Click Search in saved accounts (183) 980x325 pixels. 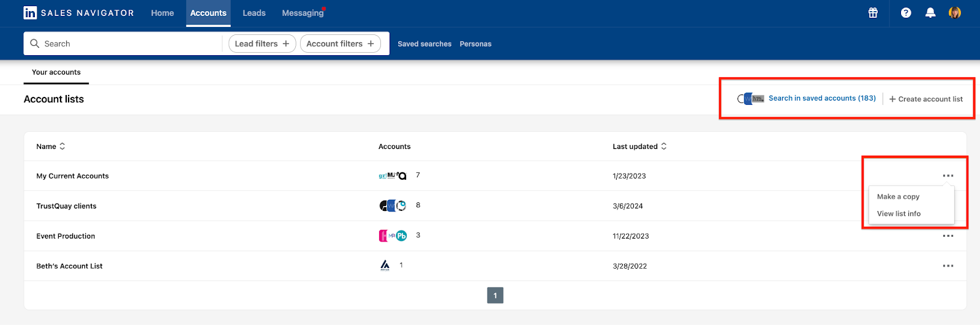pyautogui.click(x=822, y=98)
